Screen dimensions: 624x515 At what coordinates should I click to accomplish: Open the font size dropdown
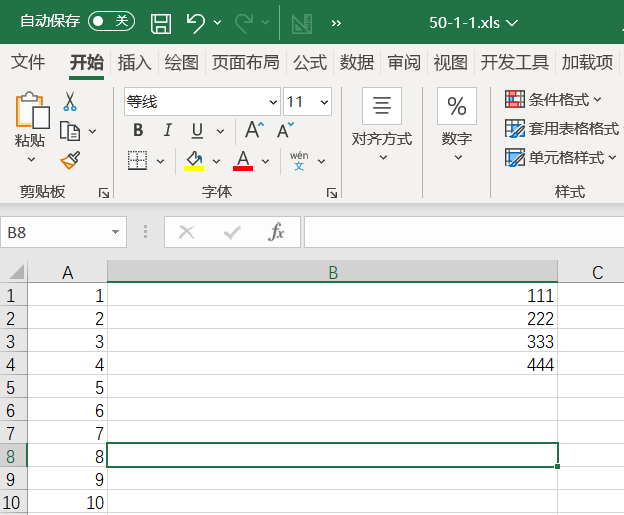323,102
